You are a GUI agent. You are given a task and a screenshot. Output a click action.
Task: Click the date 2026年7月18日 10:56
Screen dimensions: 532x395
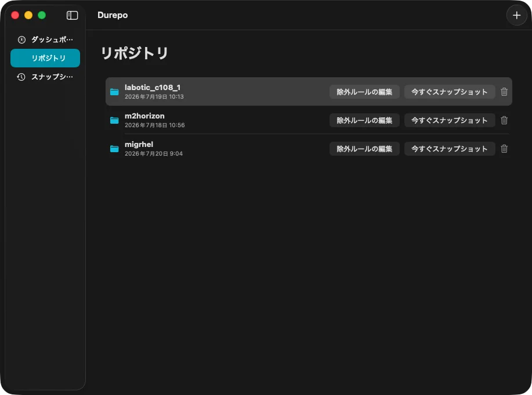tap(155, 125)
